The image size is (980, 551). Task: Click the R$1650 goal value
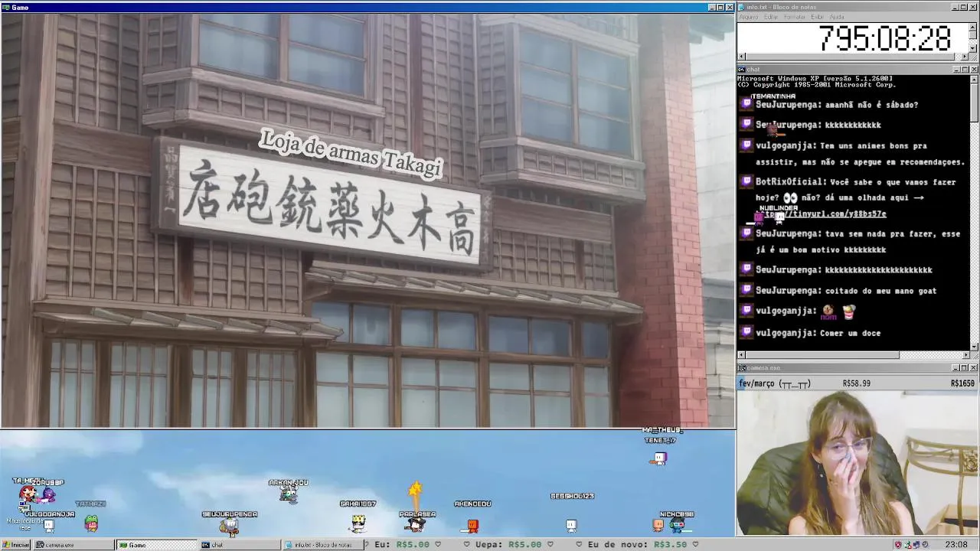(962, 383)
